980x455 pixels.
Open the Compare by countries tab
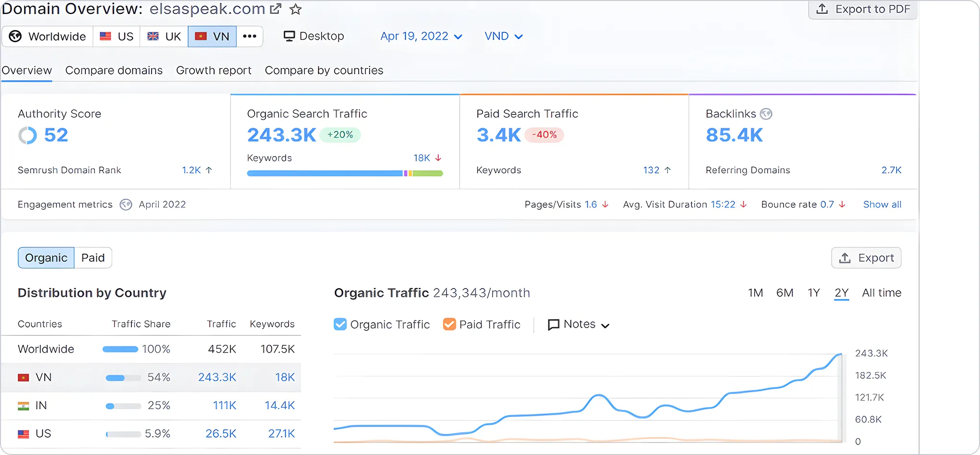(x=324, y=70)
